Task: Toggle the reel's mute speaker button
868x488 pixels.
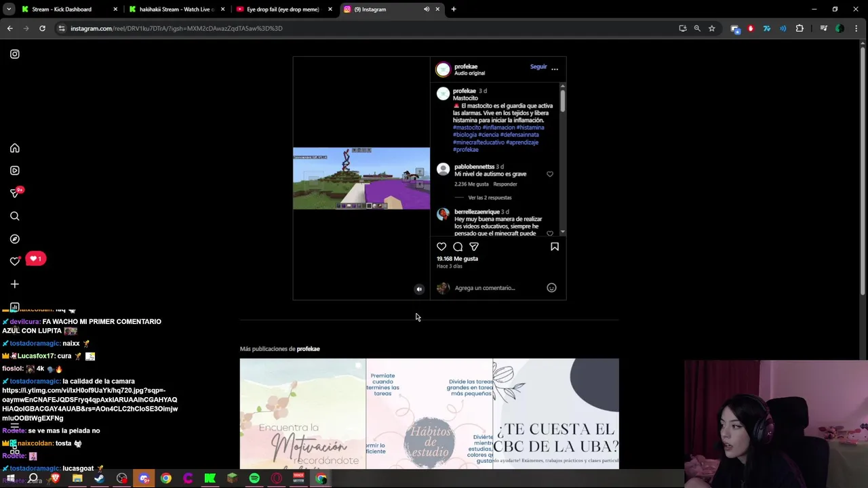Action: coord(419,289)
